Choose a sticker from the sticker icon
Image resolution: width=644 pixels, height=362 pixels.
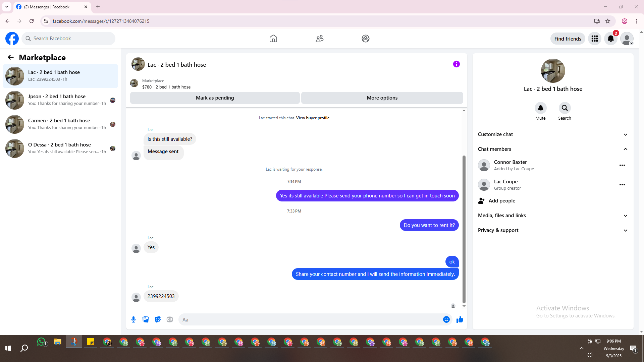(158, 319)
